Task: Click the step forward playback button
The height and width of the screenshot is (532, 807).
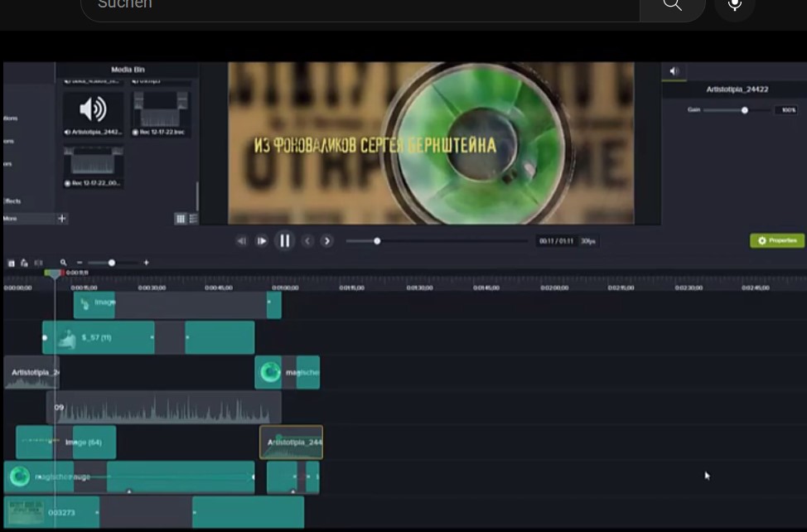Action: pos(262,241)
